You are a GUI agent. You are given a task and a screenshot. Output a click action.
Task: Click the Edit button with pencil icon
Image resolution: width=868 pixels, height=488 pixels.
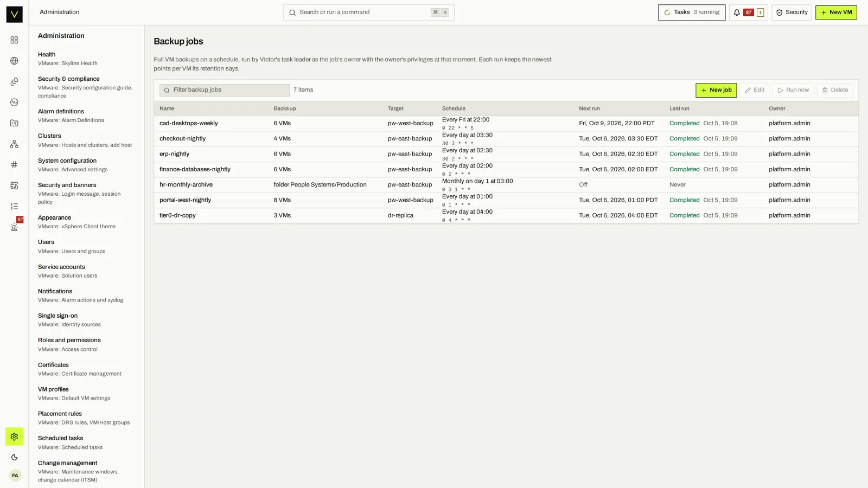(755, 90)
